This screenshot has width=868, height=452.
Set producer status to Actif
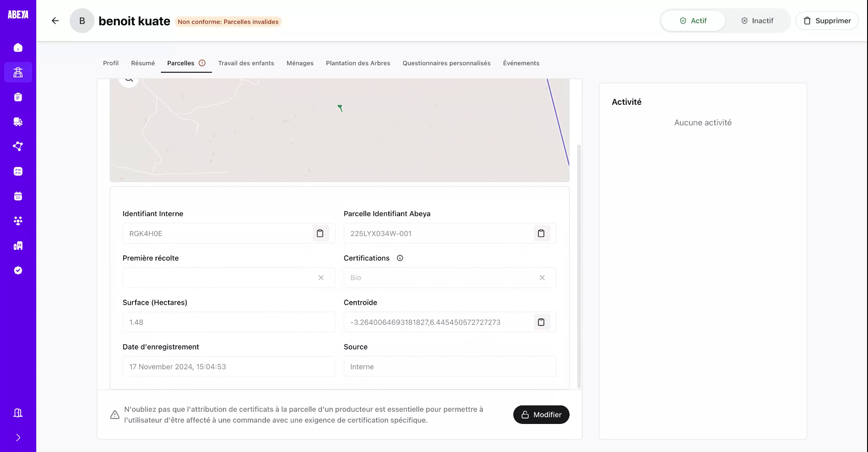tap(693, 20)
